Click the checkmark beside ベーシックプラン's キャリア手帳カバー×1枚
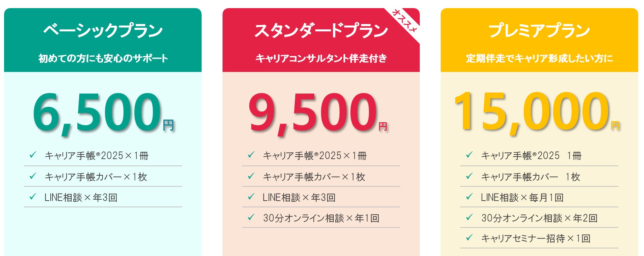644x256 pixels. pyautogui.click(x=33, y=176)
